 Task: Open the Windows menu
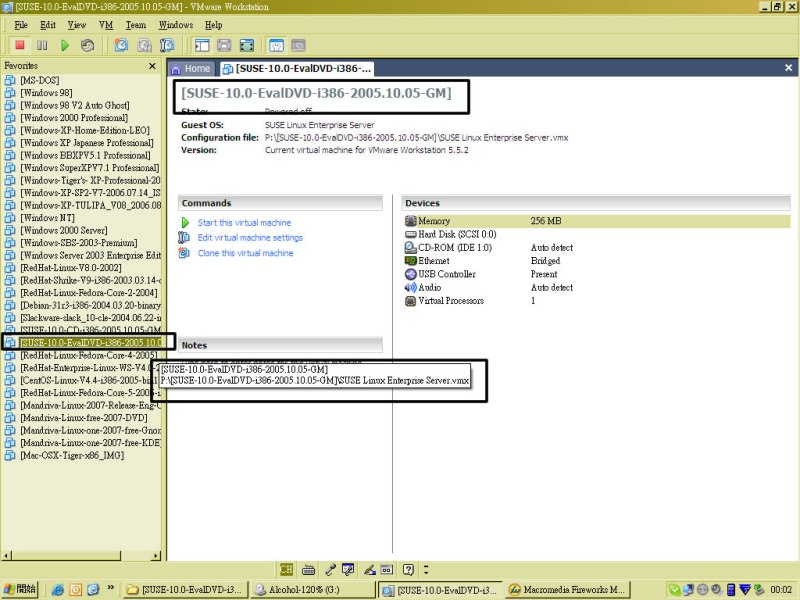pyautogui.click(x=176, y=25)
